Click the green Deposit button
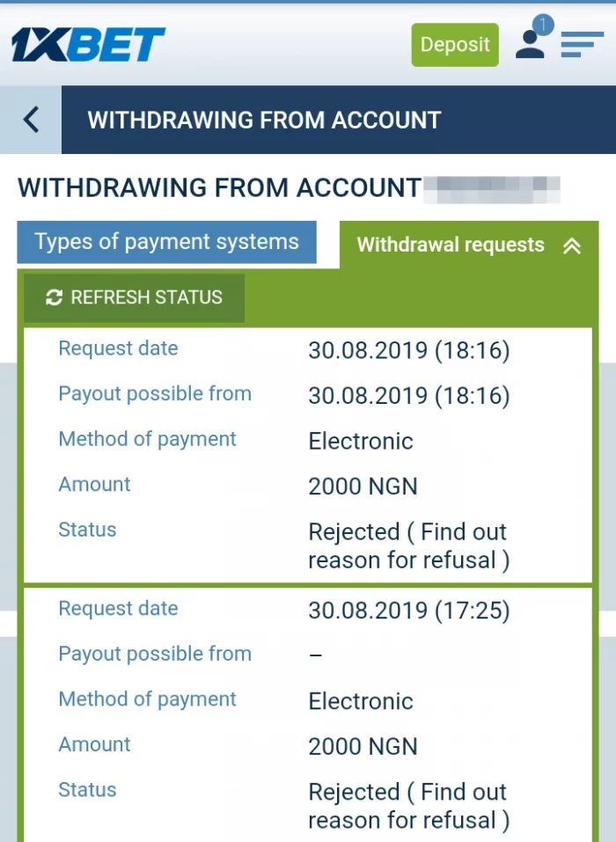The height and width of the screenshot is (842, 616). 455,45
